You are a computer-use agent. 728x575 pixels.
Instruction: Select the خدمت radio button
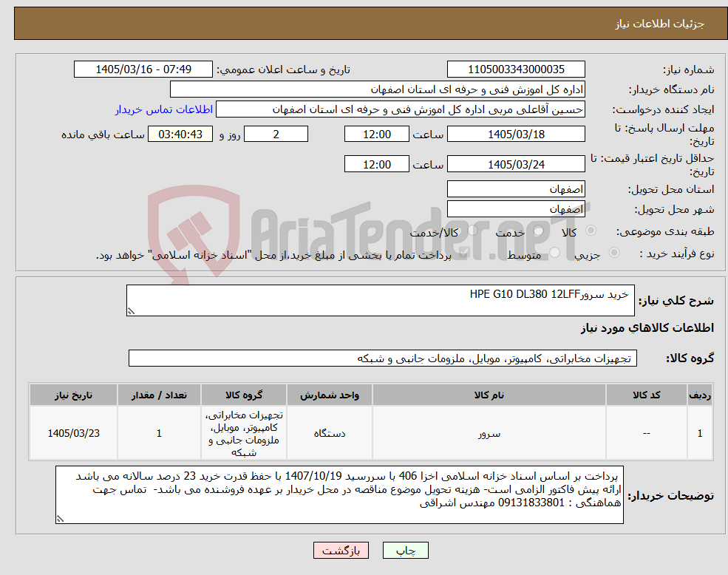point(539,231)
